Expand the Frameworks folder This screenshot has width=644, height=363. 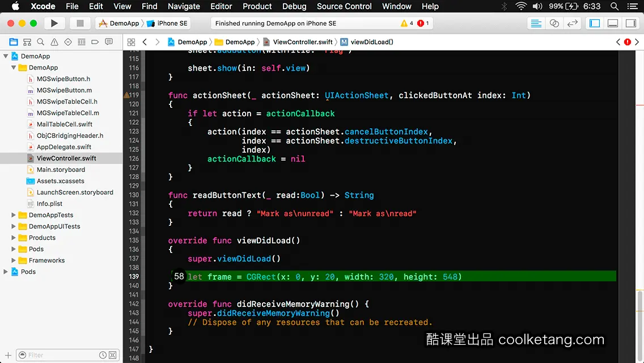tap(14, 260)
